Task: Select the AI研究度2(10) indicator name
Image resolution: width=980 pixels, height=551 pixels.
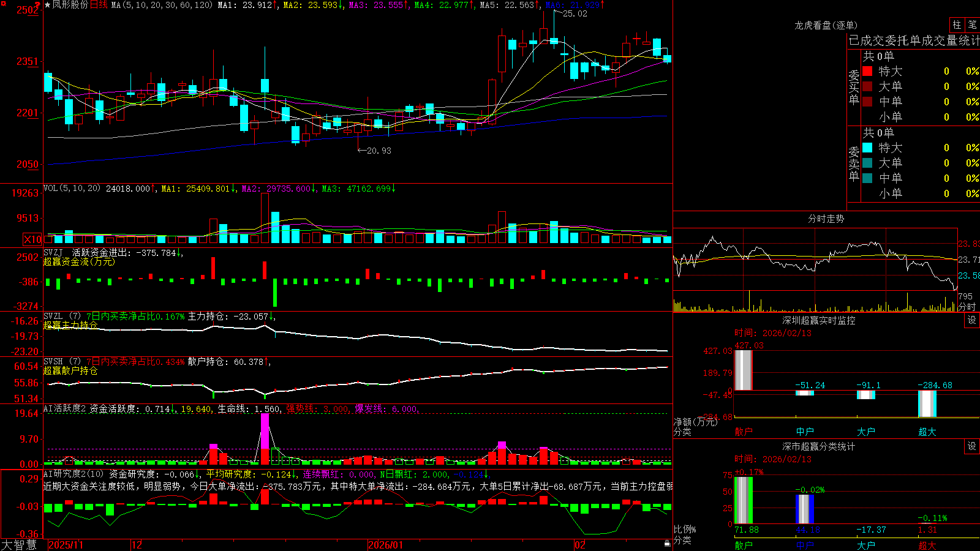Action: 73,474
